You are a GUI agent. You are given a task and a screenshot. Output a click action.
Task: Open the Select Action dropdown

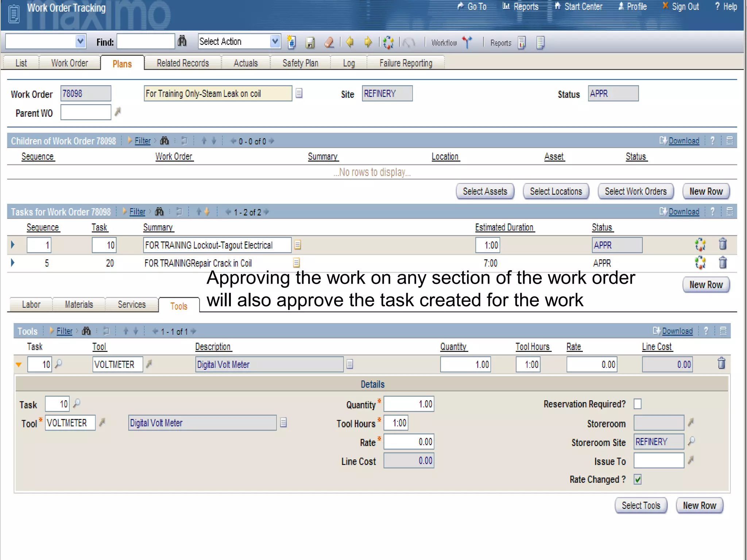(275, 41)
